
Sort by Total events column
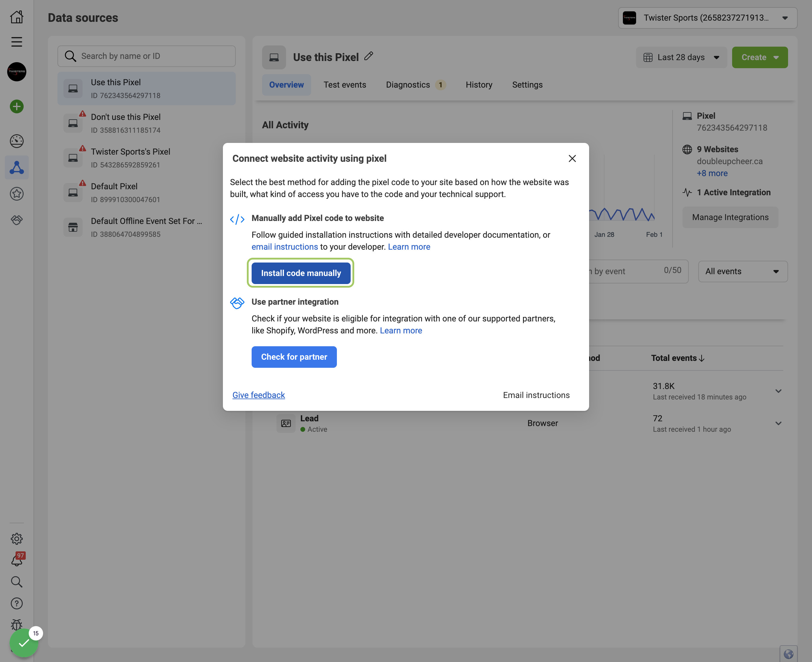677,358
